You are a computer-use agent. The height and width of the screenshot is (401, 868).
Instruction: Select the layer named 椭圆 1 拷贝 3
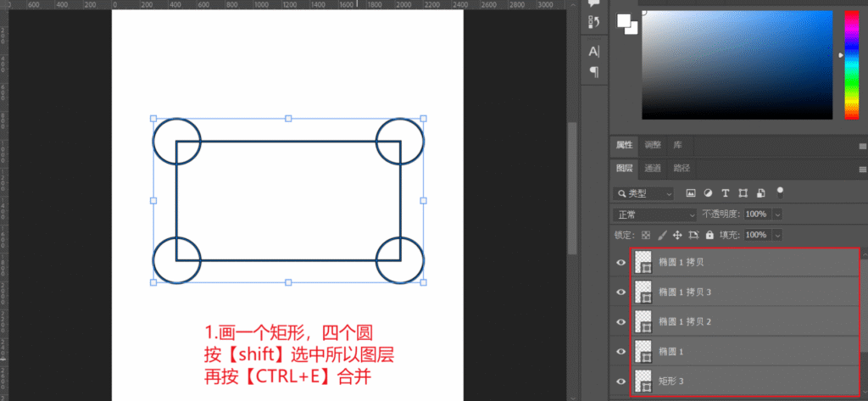(x=684, y=292)
